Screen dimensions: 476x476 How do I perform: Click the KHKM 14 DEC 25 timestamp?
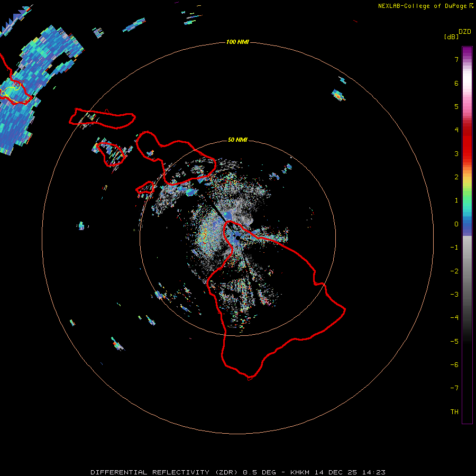coord(338,472)
